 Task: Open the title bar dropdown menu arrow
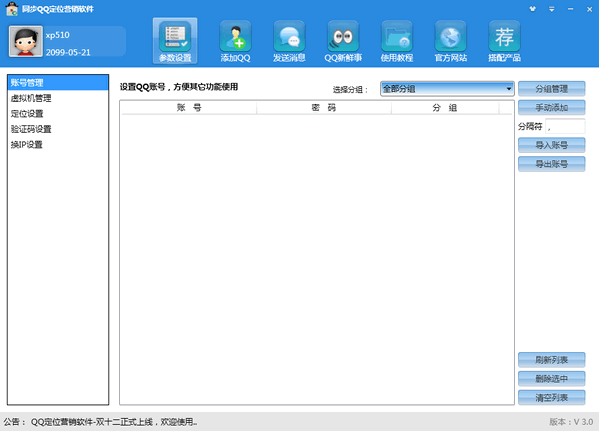(551, 9)
